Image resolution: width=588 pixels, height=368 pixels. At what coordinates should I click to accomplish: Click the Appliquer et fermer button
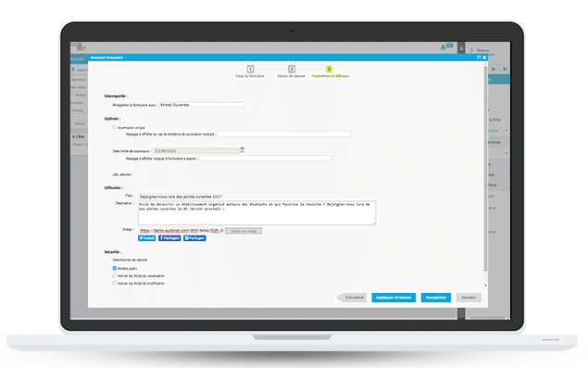[394, 298]
